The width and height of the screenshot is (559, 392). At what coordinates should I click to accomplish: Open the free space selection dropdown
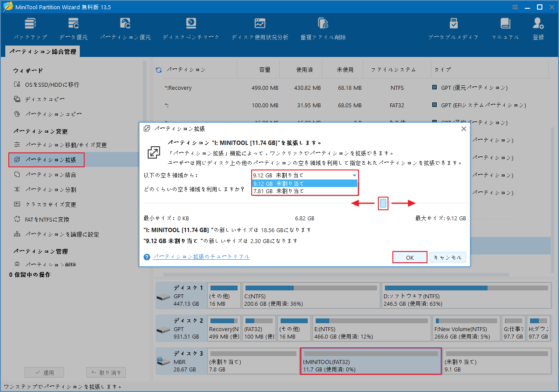[354, 175]
